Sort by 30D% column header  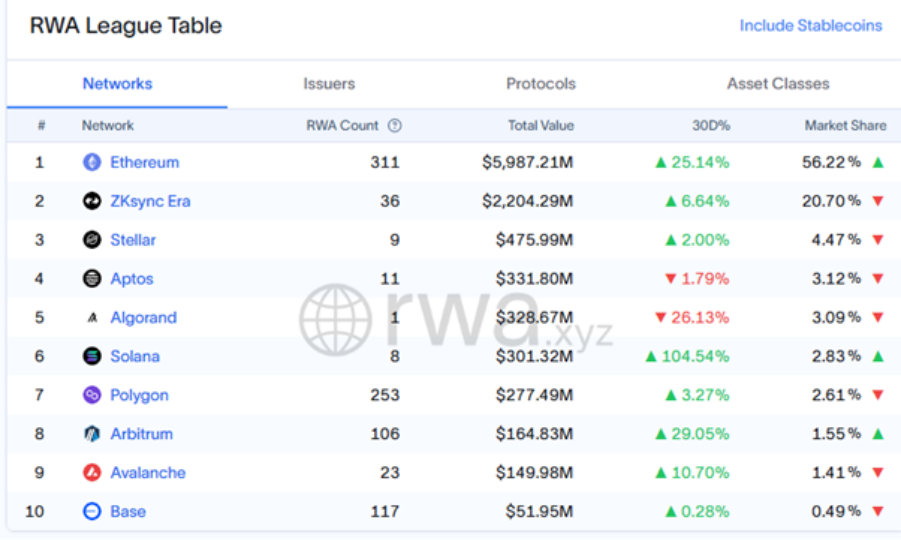pyautogui.click(x=711, y=125)
